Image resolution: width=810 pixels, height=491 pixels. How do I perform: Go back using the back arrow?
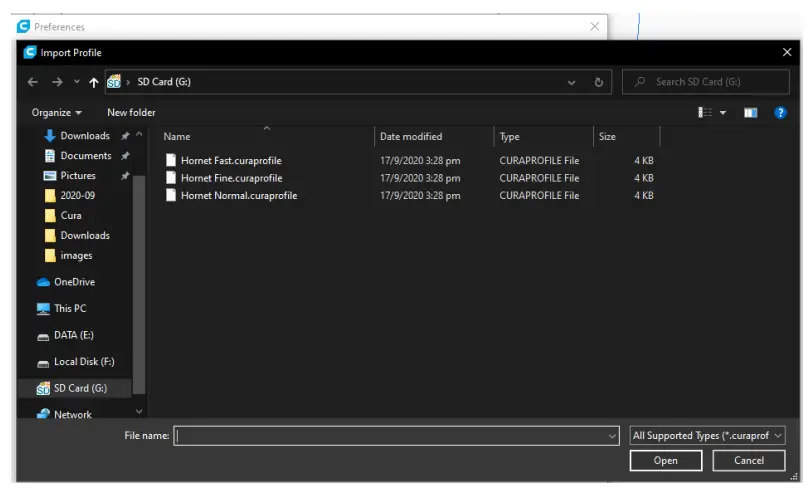point(33,82)
